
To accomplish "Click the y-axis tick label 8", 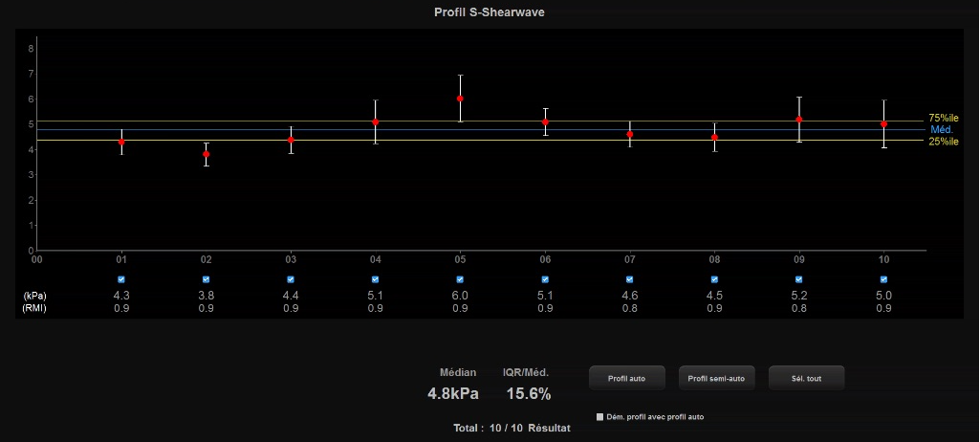I will [31, 48].
